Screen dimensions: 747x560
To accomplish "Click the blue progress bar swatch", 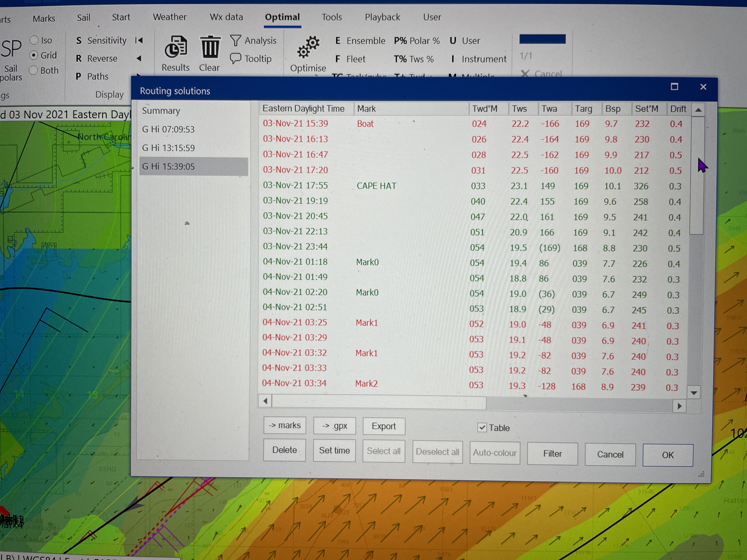I will 542,39.
